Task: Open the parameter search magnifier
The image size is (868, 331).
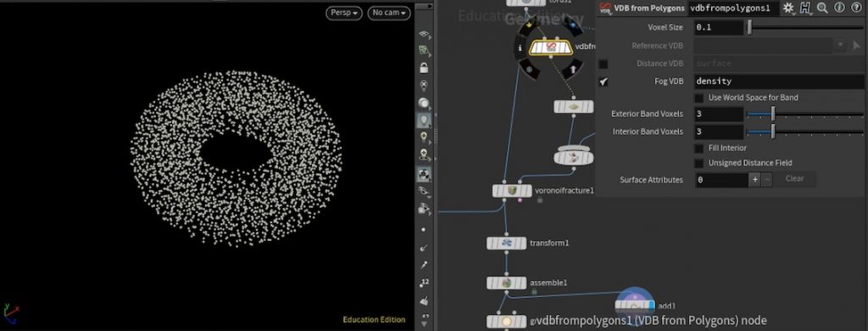Action: 822,8
